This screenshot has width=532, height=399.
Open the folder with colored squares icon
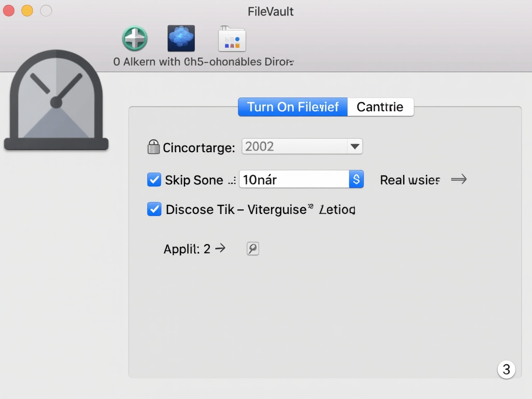[x=232, y=38]
